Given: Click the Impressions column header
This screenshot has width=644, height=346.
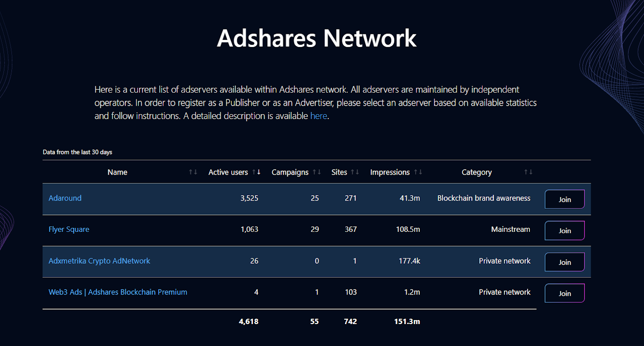Looking at the screenshot, I should tap(390, 172).
